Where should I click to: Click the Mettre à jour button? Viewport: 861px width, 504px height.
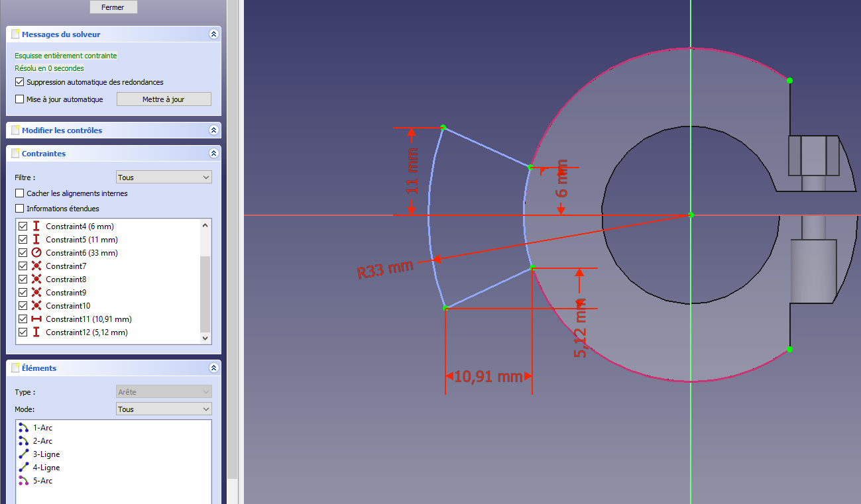point(164,99)
